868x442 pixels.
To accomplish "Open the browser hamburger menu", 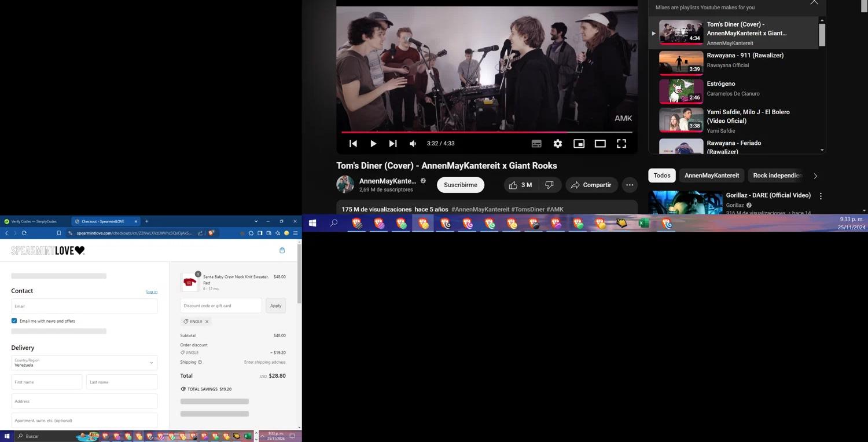I will point(295,233).
